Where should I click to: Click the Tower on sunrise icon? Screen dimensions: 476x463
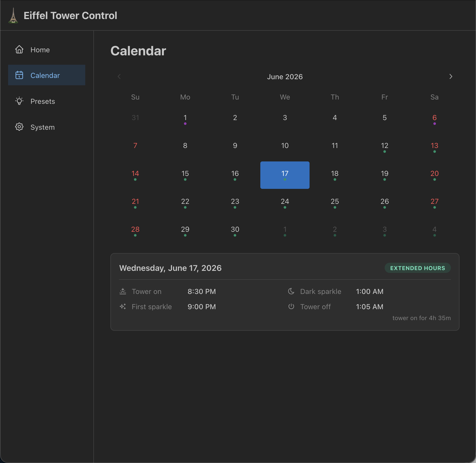[123, 291]
